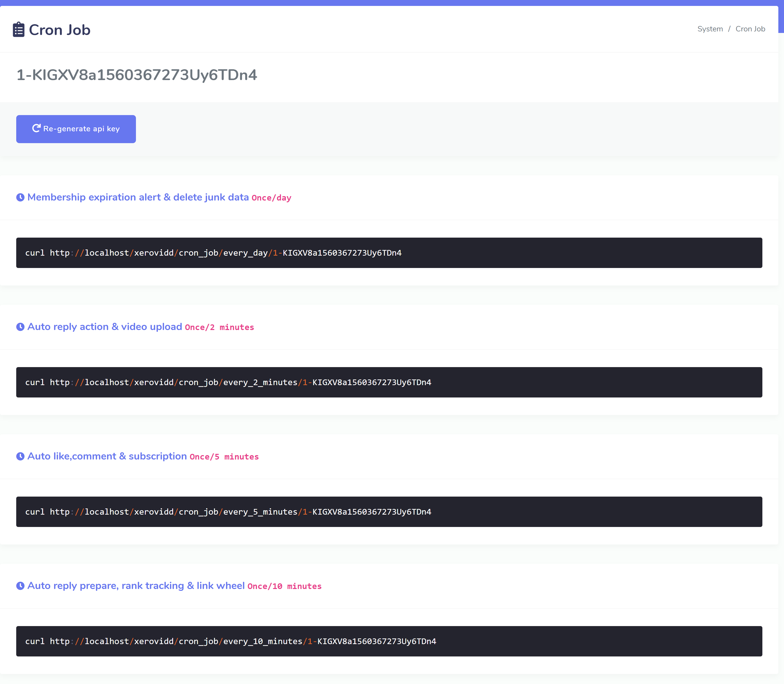Click the clock icon beside Auto reply action
Screen dimensions: 784x684
(20, 327)
